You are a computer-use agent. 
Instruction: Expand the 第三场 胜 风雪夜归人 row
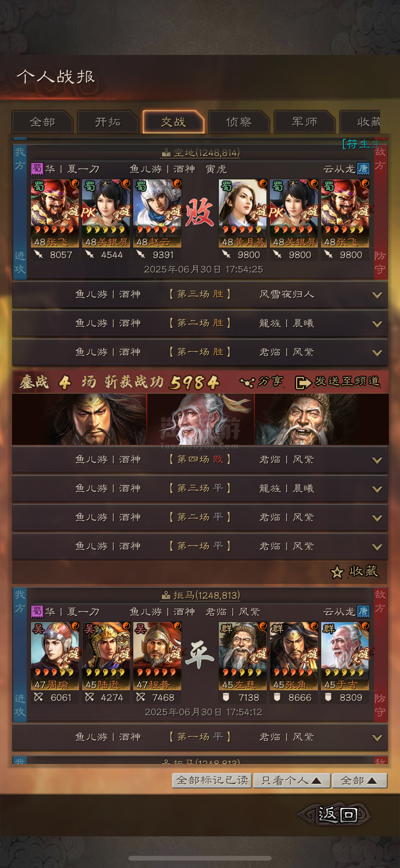pyautogui.click(x=200, y=295)
